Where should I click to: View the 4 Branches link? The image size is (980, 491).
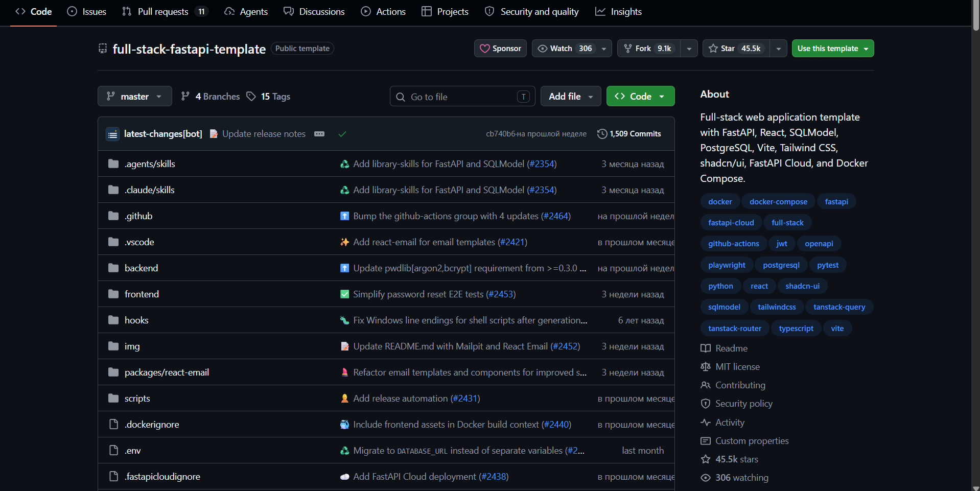(211, 96)
